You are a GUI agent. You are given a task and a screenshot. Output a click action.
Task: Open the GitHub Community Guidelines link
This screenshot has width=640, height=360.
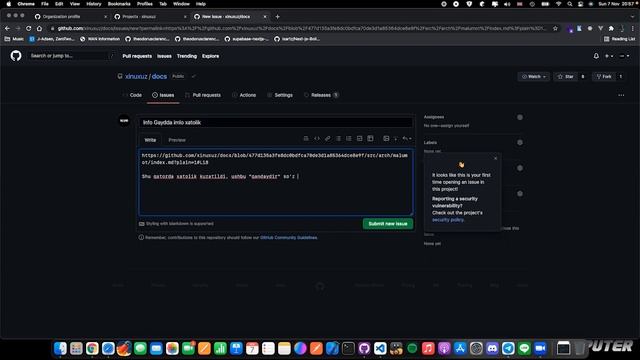(289, 238)
